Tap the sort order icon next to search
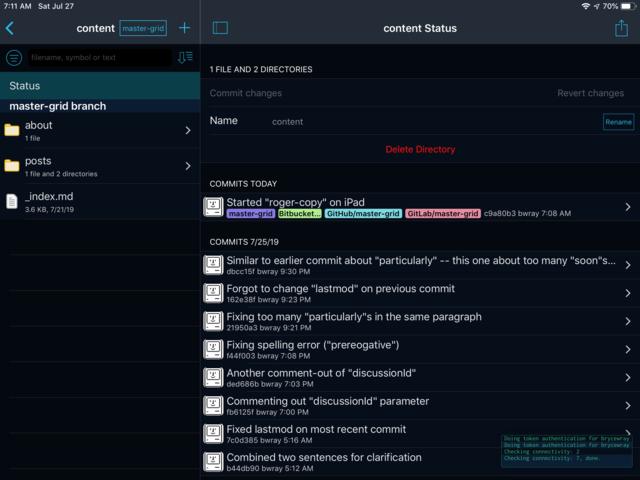The image size is (640, 480). (x=185, y=57)
